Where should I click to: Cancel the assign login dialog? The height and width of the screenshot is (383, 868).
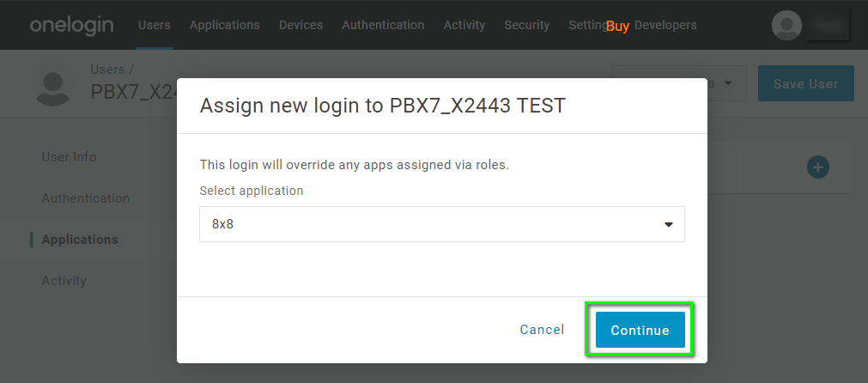(542, 330)
